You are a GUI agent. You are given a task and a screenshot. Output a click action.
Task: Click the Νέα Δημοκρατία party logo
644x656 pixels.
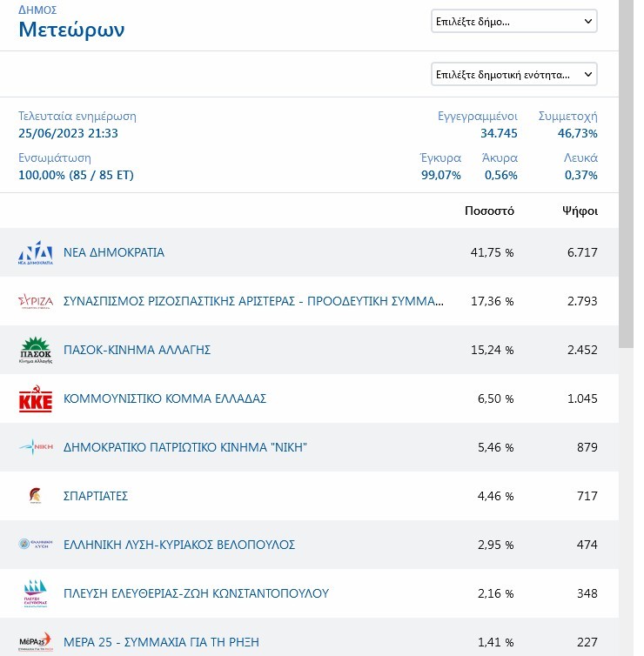coord(36,253)
